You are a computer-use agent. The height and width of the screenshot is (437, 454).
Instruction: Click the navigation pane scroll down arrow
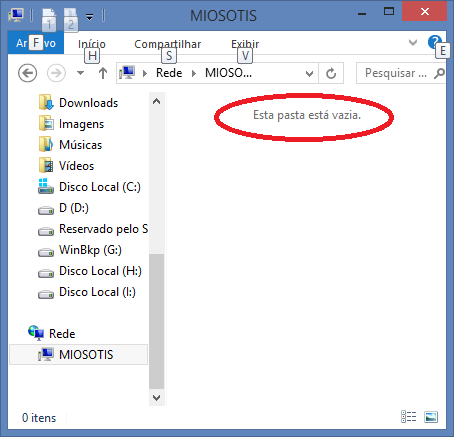point(156,398)
